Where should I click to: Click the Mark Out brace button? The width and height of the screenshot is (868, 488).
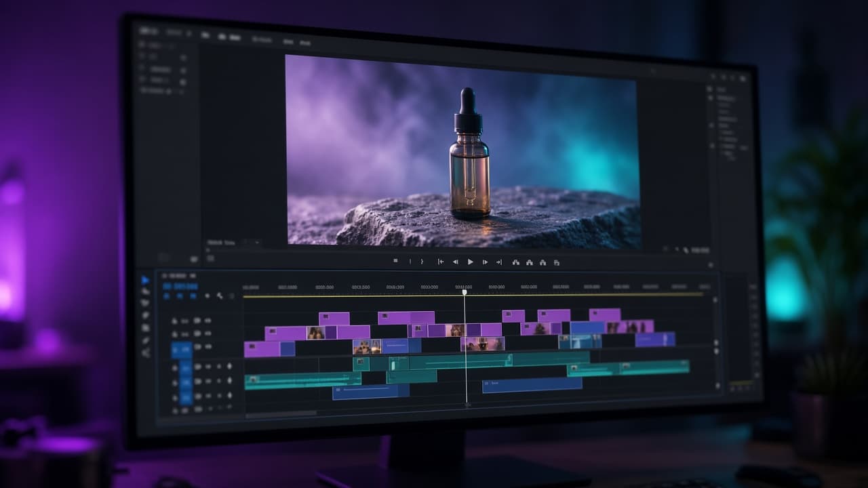(x=422, y=262)
